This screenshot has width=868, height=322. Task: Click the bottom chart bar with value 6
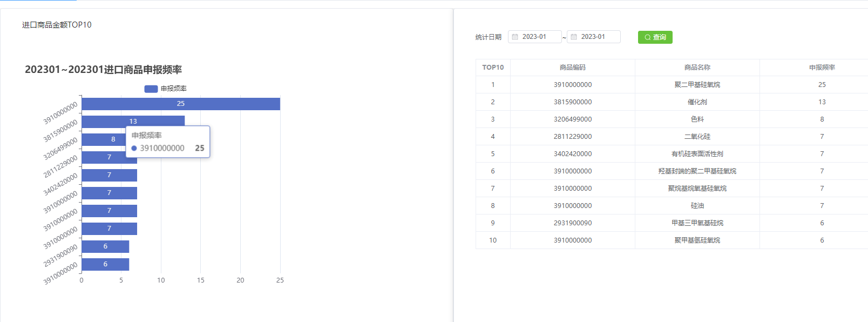(x=105, y=264)
